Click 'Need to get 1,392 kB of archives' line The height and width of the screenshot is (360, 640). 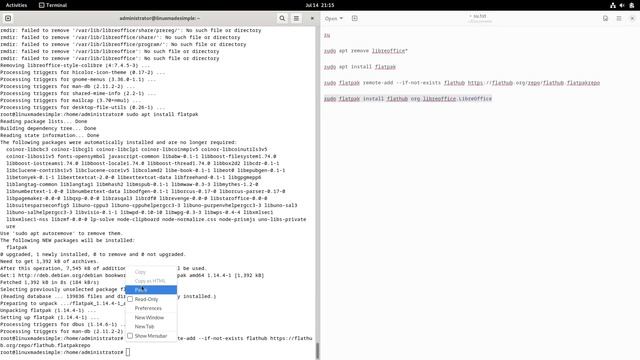[49, 261]
